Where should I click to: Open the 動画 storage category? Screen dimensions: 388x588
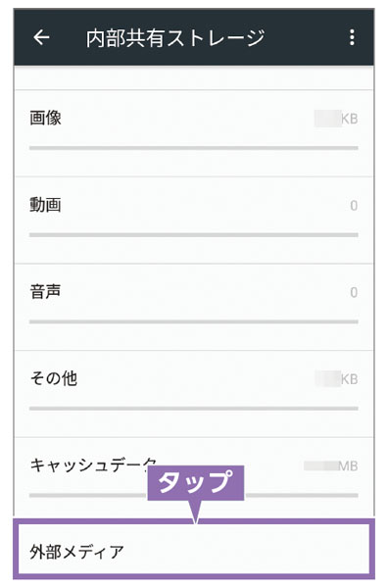[x=194, y=220]
